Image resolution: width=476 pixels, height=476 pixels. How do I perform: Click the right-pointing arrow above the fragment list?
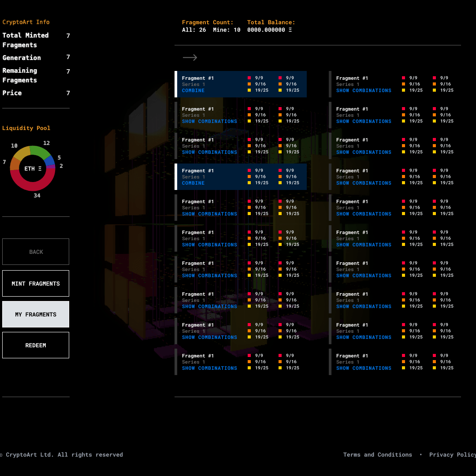[190, 58]
